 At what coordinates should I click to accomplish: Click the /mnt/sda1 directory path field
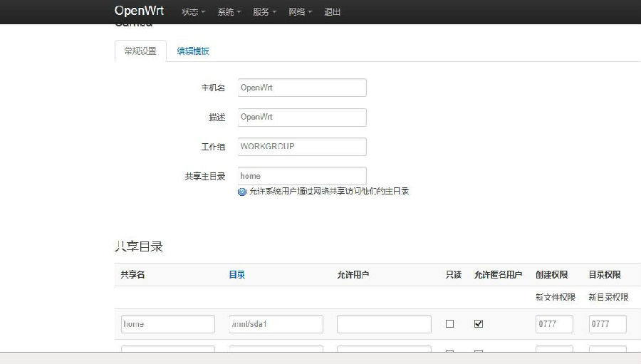(x=276, y=324)
